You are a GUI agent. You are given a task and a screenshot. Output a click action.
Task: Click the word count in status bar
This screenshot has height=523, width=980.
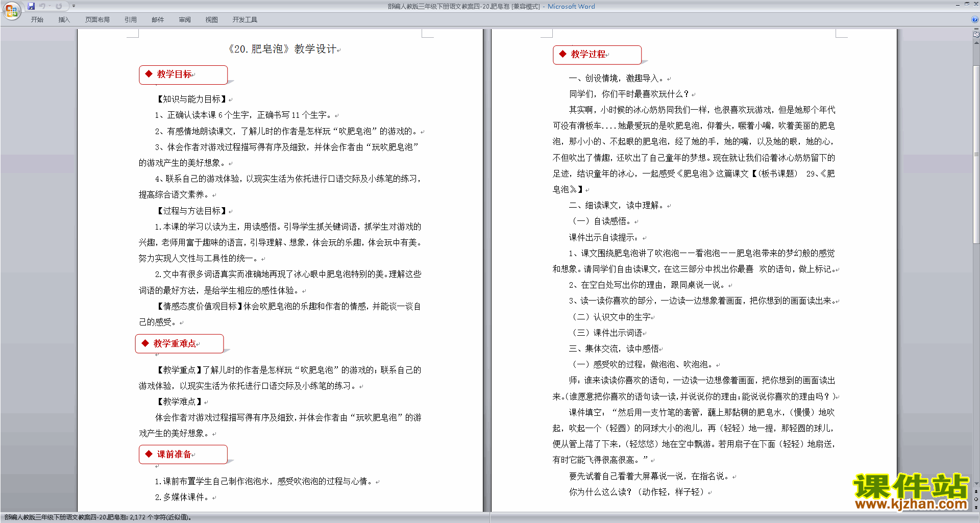coord(160,517)
